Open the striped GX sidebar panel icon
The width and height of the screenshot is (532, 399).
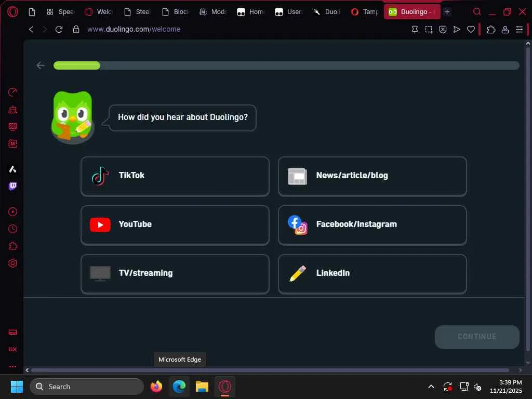[x=12, y=126]
